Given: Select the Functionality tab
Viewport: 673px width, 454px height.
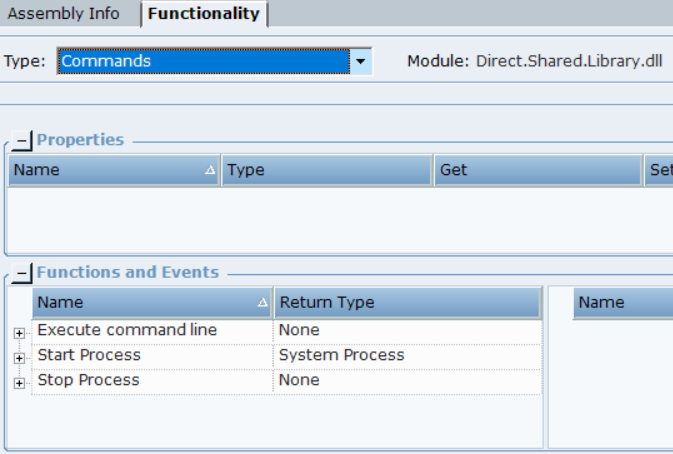Looking at the screenshot, I should point(204,14).
